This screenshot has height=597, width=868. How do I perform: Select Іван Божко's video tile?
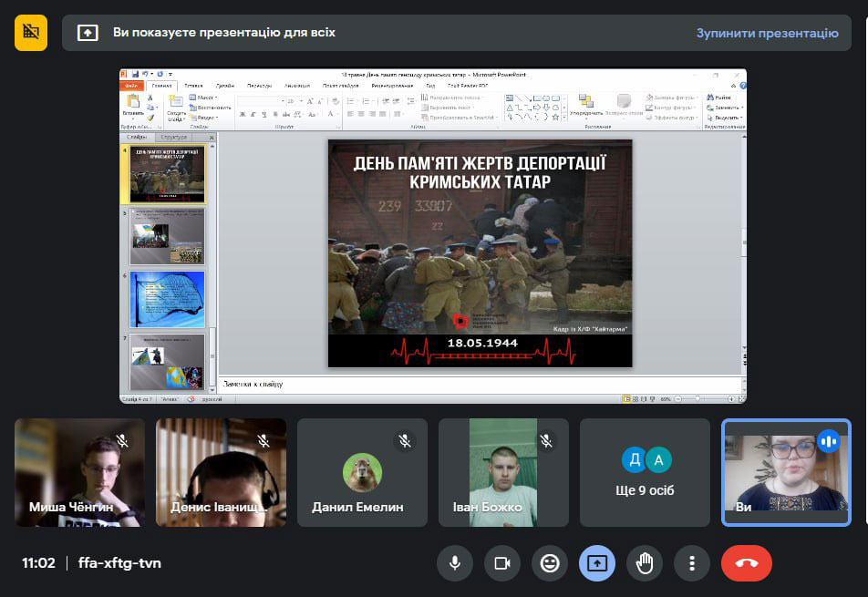coord(503,472)
